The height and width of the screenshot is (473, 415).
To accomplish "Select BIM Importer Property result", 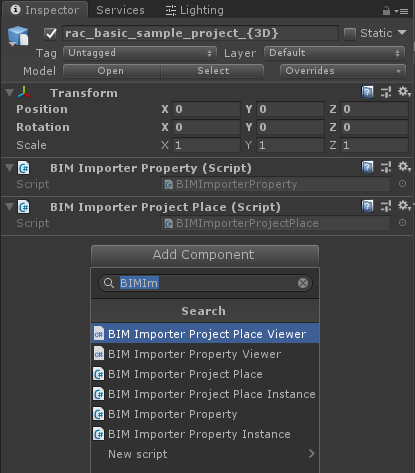I will pos(205,414).
